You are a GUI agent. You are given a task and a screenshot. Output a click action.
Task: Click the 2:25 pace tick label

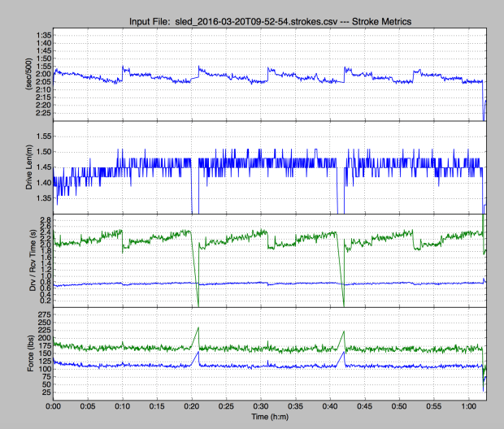[x=42, y=114]
